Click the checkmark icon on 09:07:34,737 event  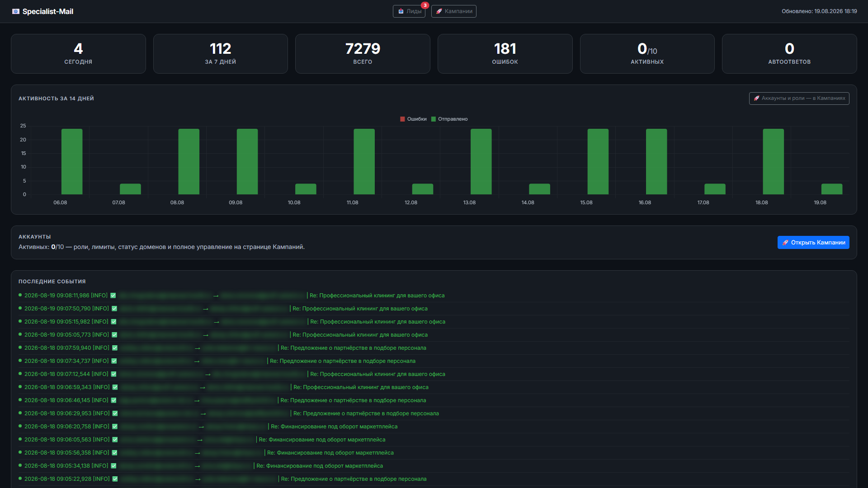coord(114,361)
